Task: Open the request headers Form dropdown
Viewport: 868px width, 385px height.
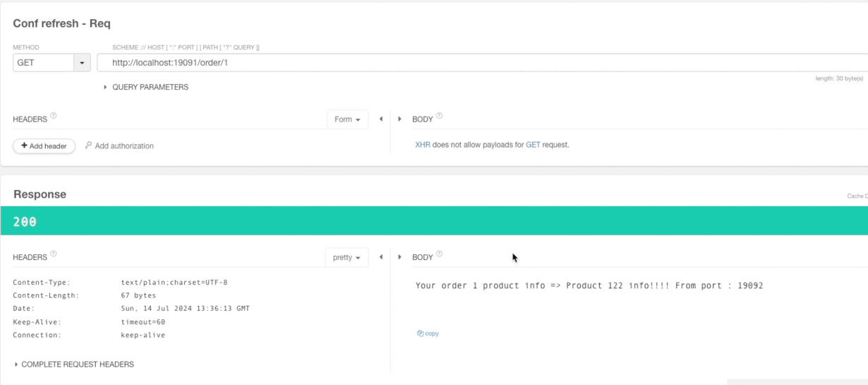Action: (347, 119)
